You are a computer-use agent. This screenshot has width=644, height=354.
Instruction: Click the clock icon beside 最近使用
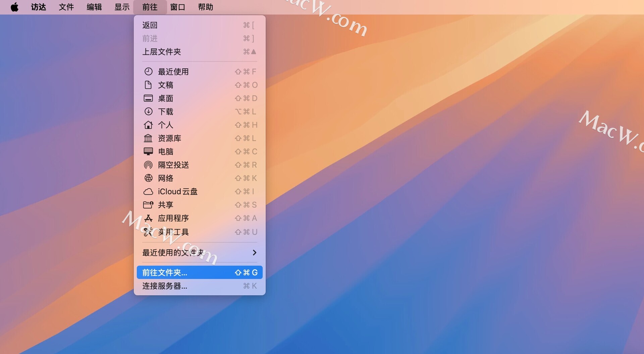point(148,71)
